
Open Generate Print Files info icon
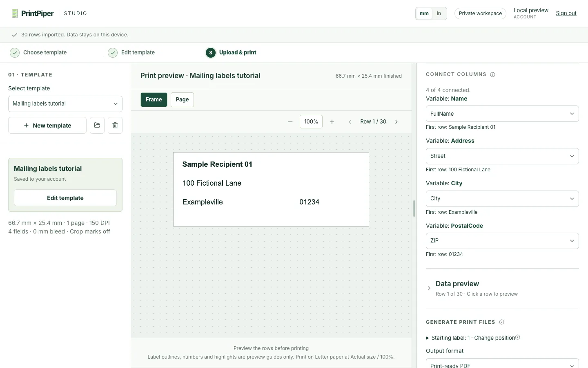501,322
